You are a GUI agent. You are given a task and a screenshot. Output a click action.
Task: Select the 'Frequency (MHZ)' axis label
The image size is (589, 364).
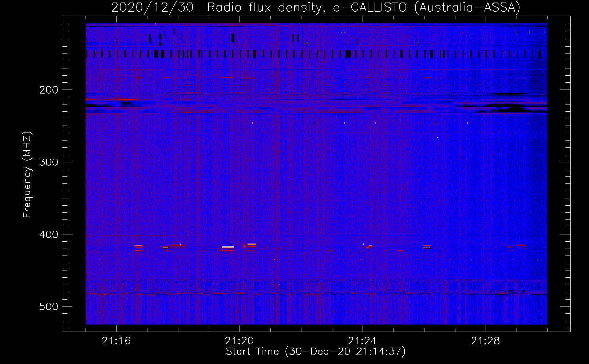(x=27, y=175)
